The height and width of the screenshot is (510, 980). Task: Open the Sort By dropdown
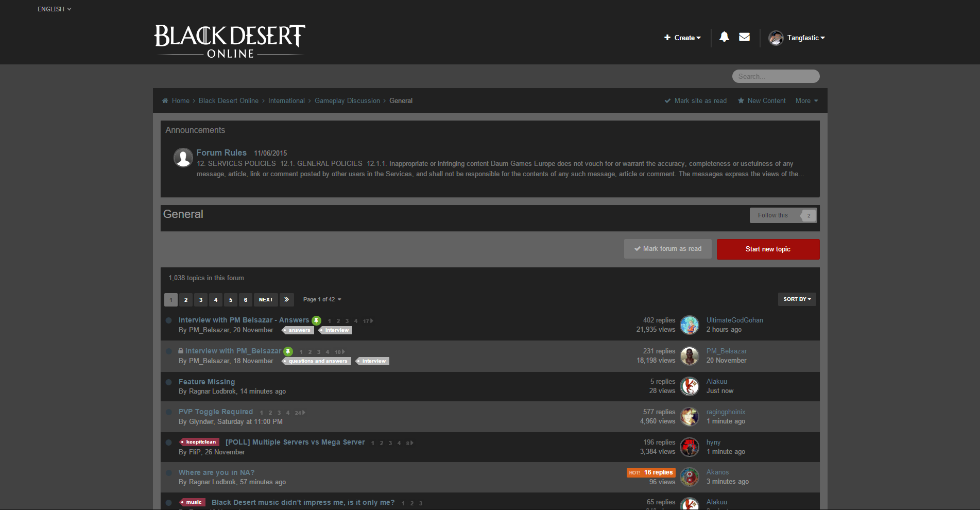click(797, 299)
